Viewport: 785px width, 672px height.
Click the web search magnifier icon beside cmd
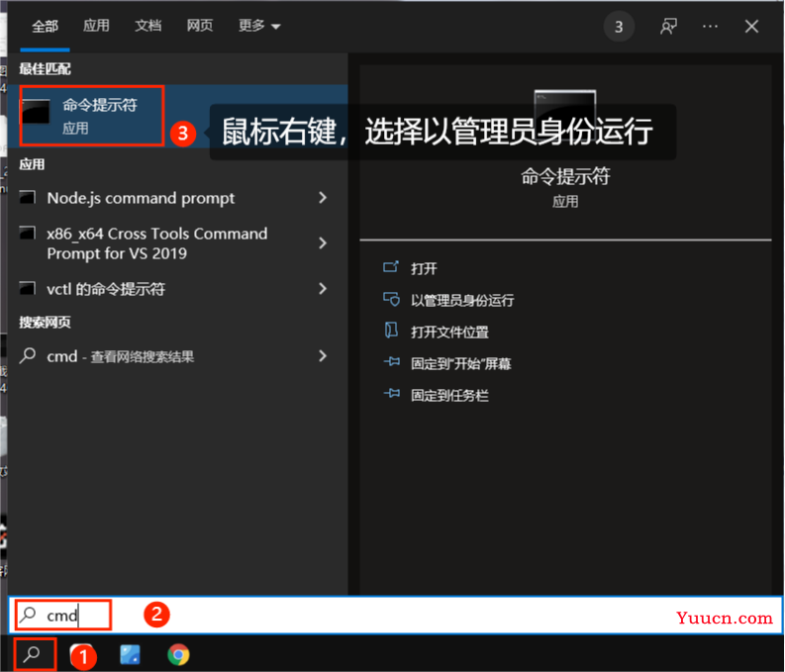pos(28,355)
